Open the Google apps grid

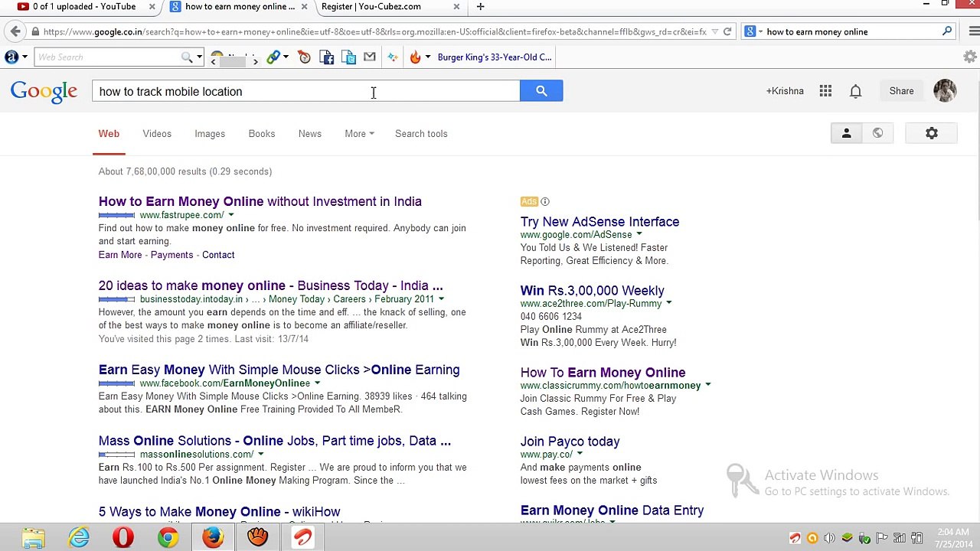pyautogui.click(x=825, y=91)
